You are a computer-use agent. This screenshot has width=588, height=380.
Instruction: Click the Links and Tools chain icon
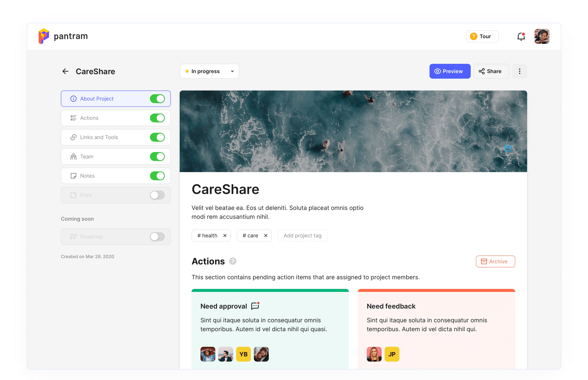click(73, 137)
